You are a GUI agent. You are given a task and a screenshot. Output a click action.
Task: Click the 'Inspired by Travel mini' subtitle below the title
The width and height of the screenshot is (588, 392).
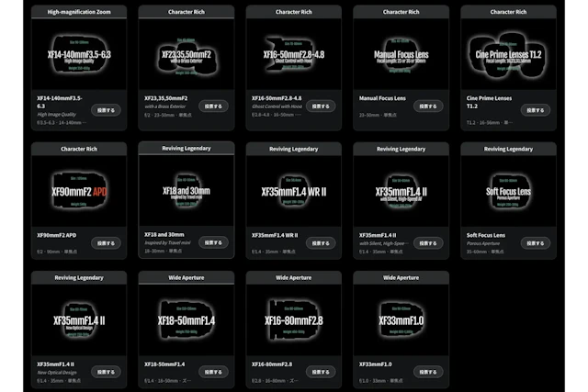click(x=167, y=243)
